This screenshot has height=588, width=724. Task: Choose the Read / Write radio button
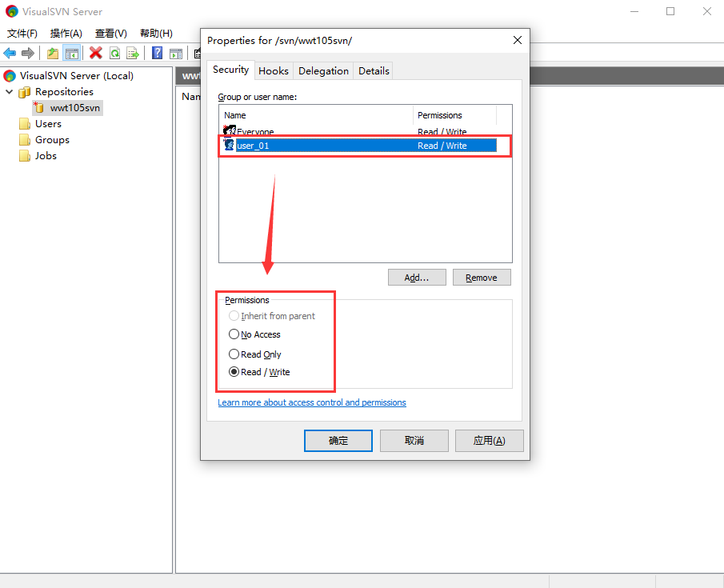tap(234, 372)
